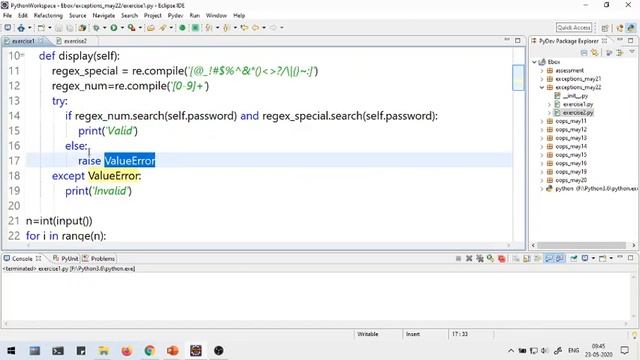
Task: Click the Collapse All icon in Package Explorer
Action: pyautogui.click(x=584, y=53)
